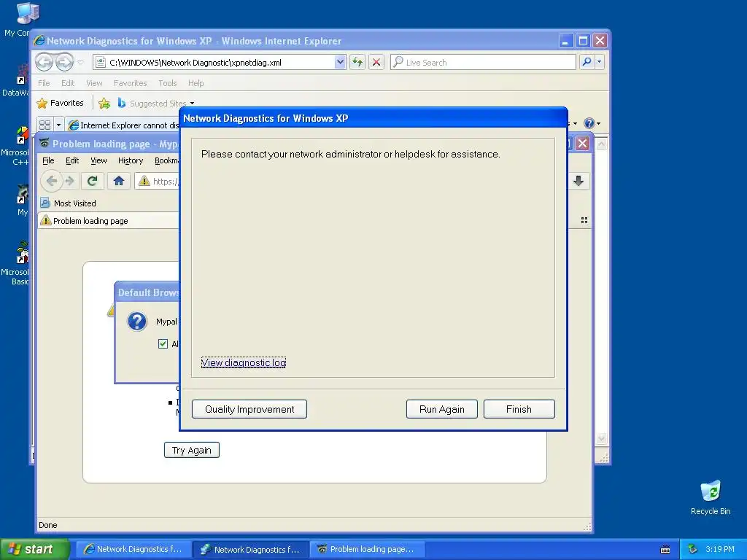Click the network connection tray icon
747x560 pixels.
click(693, 549)
